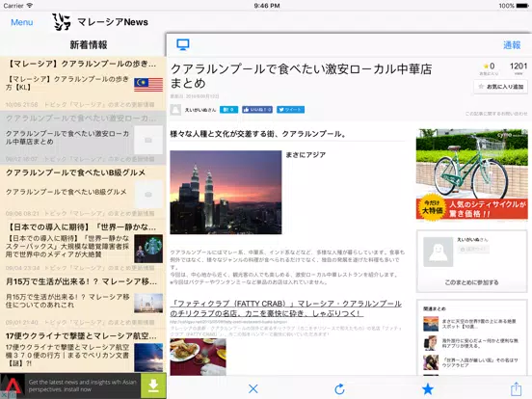Tap the desktop monitor view icon
The height and width of the screenshot is (399, 532).
183,44
